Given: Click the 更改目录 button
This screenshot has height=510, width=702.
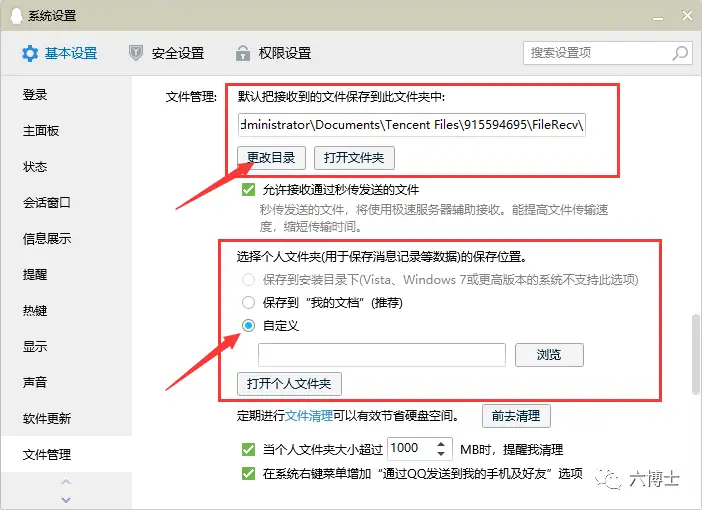Looking at the screenshot, I should [x=271, y=158].
